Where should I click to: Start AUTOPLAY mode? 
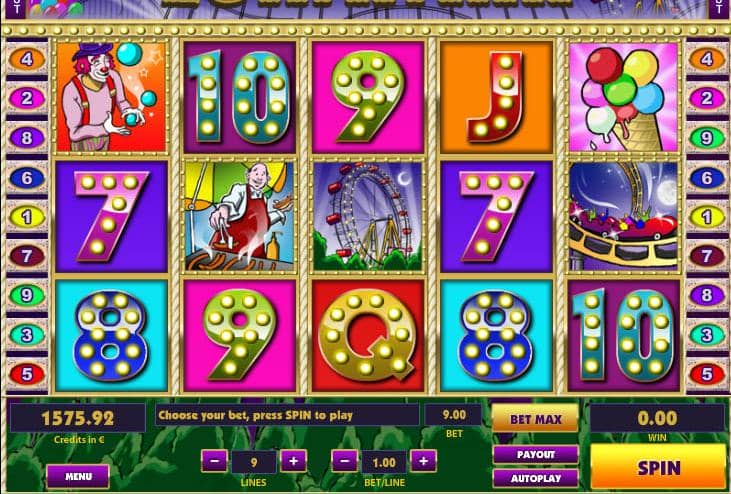pyautogui.click(x=536, y=478)
